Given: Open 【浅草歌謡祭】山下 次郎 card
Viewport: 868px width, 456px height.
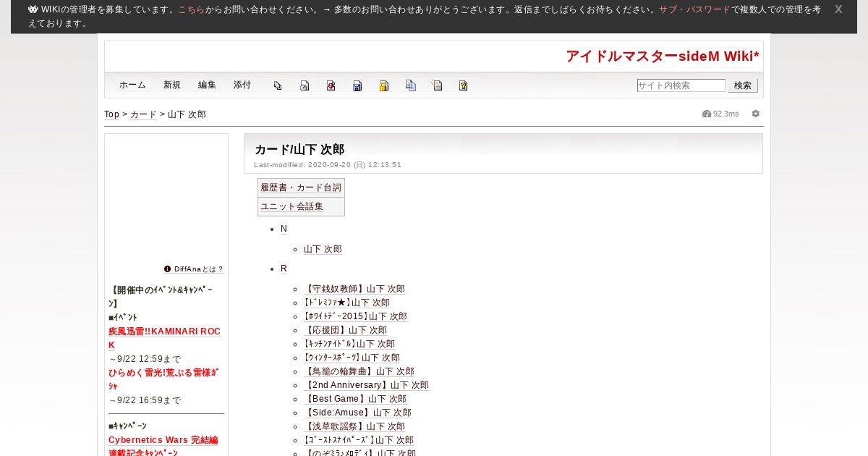Looking at the screenshot, I should pyautogui.click(x=354, y=426).
